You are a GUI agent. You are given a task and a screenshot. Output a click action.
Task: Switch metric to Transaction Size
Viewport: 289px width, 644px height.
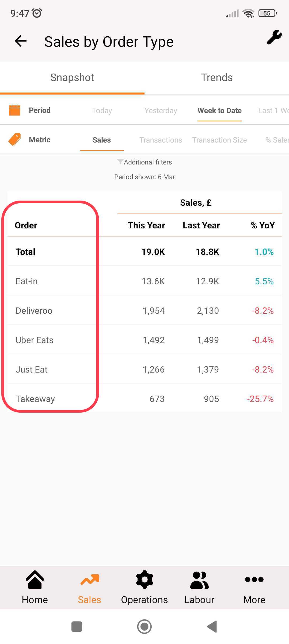coord(219,140)
